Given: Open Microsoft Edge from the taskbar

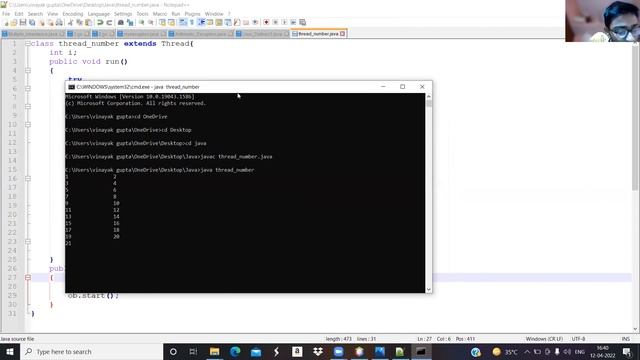Looking at the screenshot, I should (235, 351).
